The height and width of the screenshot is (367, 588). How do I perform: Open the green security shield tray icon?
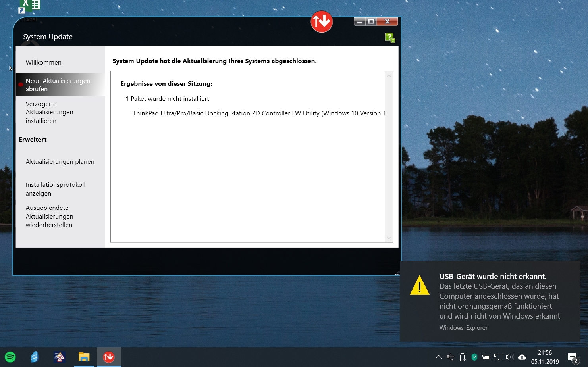coord(474,357)
